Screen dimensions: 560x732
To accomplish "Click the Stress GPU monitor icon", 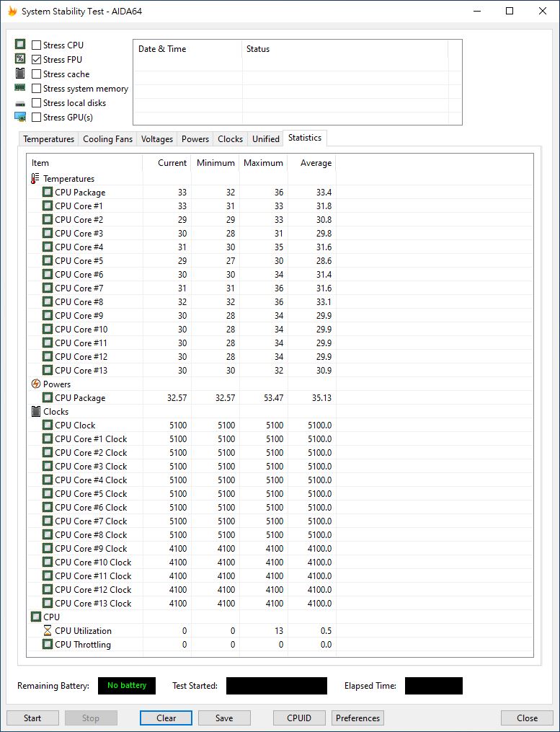I will pyautogui.click(x=20, y=117).
